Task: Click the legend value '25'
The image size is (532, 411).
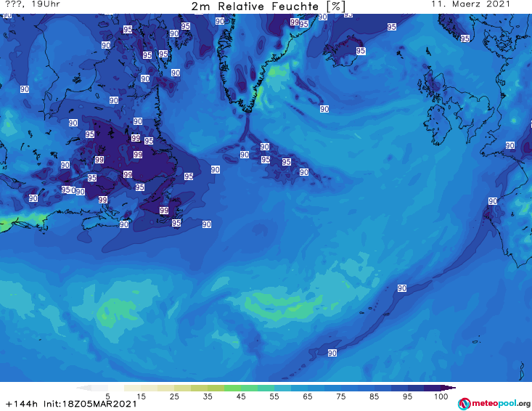Action: (174, 396)
